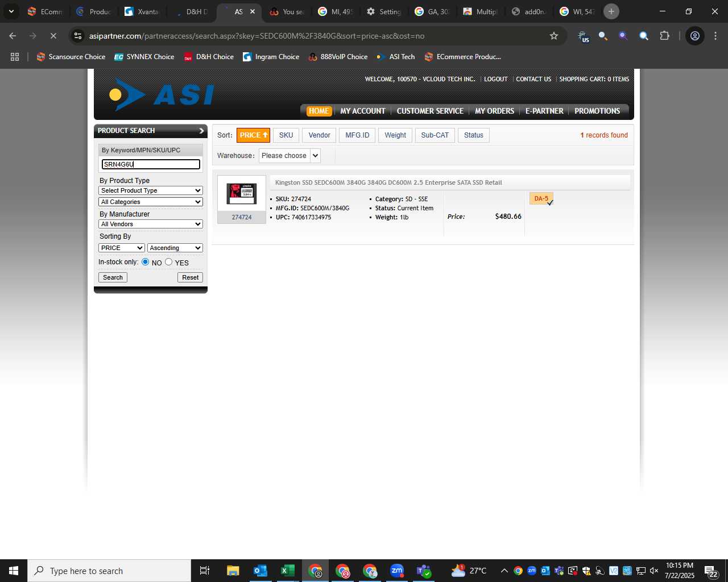The image size is (728, 582).
Task: Open a new browser tab
Action: tap(611, 11)
